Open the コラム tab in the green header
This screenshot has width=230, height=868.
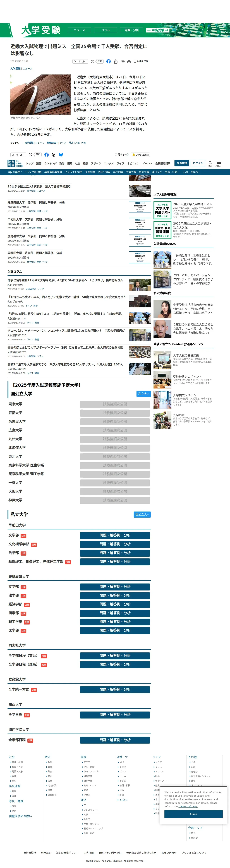click(106, 30)
